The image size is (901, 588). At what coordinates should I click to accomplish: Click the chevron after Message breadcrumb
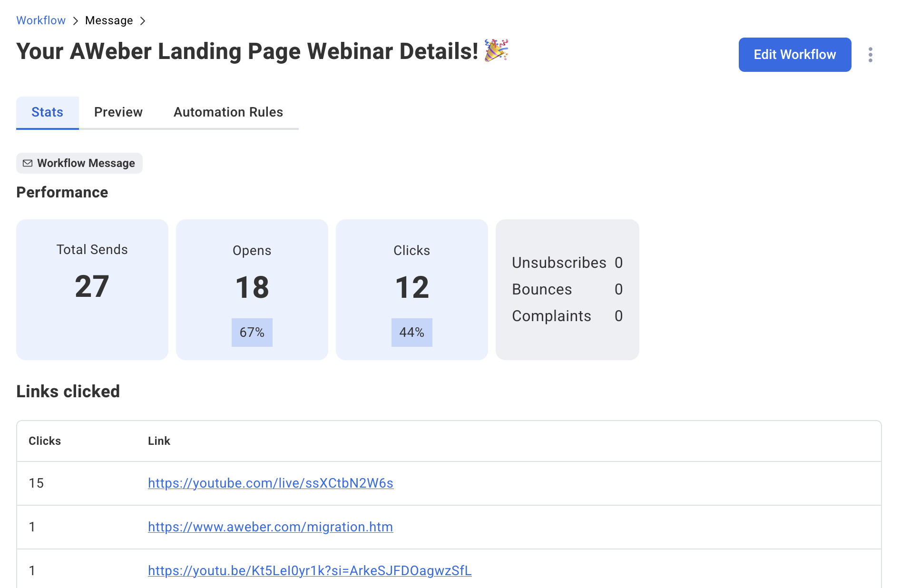143,20
